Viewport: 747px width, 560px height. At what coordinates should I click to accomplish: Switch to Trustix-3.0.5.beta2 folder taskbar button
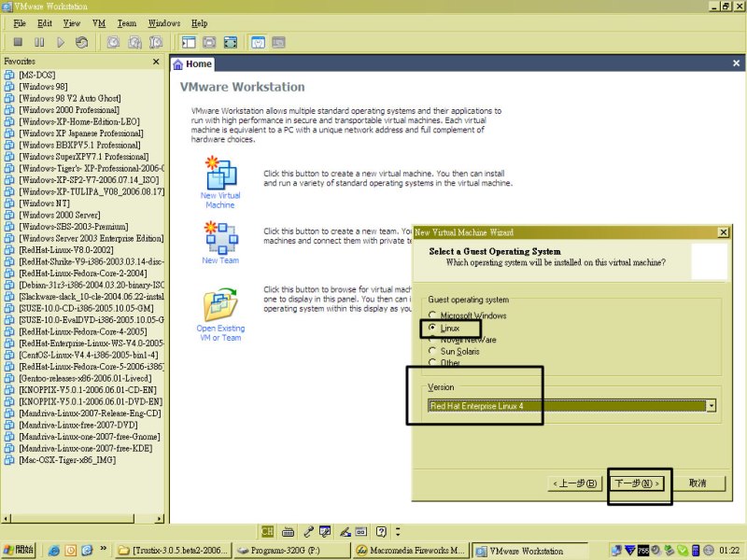click(x=174, y=550)
